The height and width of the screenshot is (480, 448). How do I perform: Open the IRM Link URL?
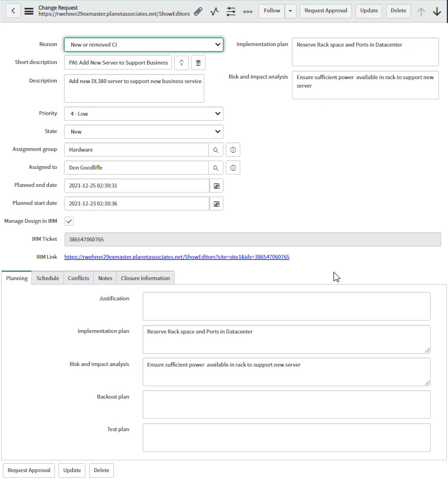(177, 257)
